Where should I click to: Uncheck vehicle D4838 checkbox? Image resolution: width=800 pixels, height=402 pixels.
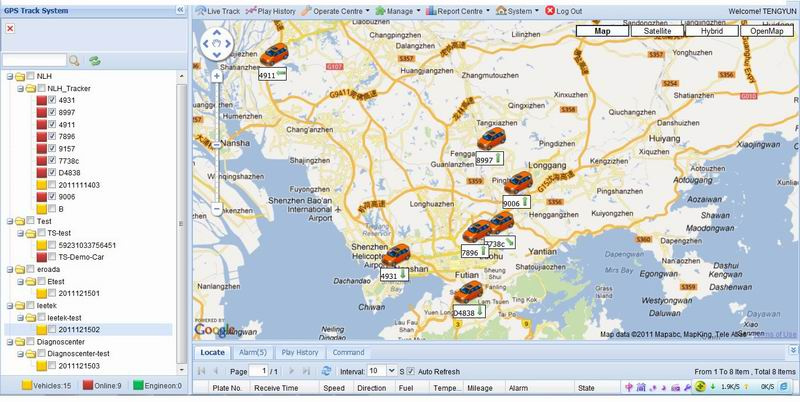coord(52,172)
